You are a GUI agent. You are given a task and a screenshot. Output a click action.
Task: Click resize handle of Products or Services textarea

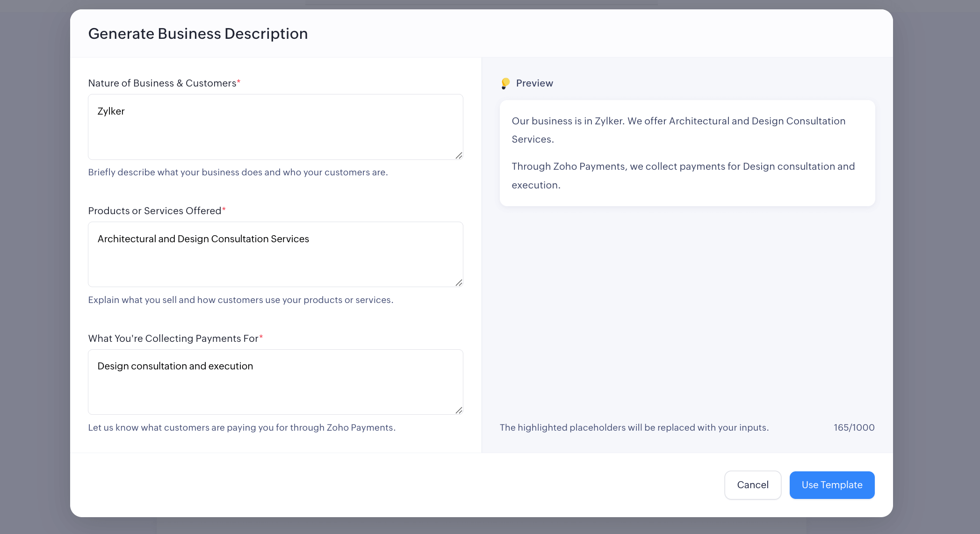459,283
